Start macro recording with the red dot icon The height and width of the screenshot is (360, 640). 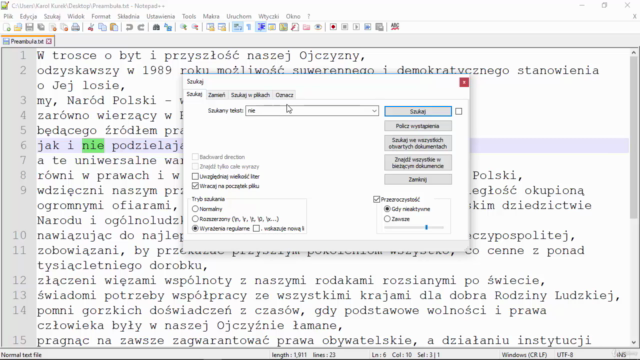coord(333,27)
